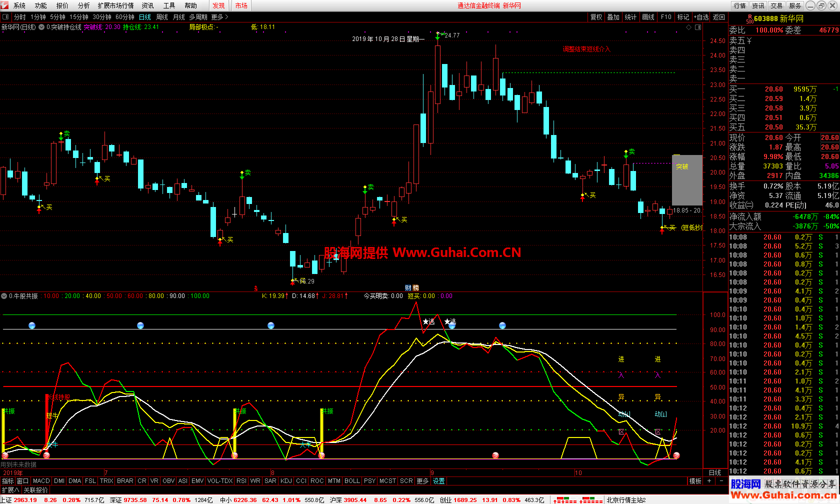Click the round arrow icon next to 新华网(日线)
The image size is (840, 504).
pyautogui.click(x=41, y=27)
